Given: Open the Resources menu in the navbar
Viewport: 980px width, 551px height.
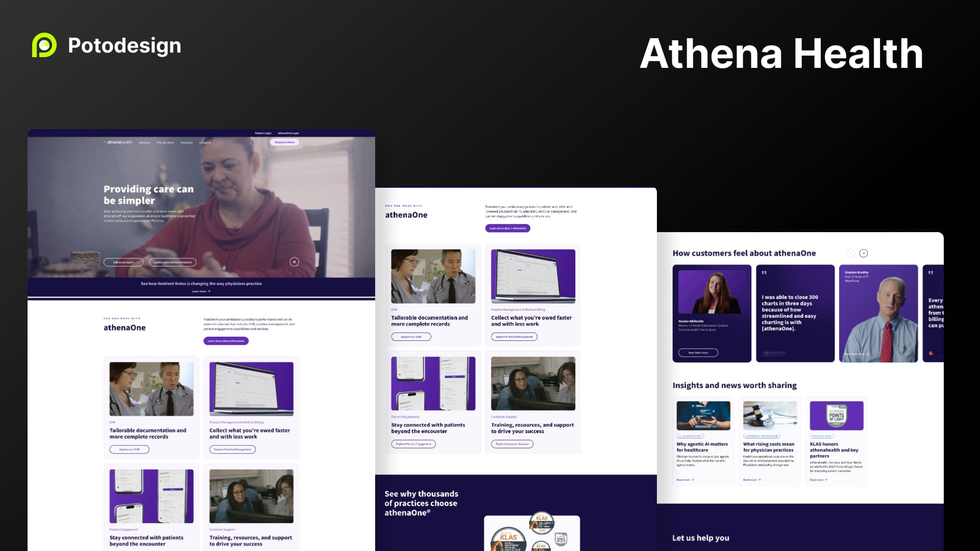Looking at the screenshot, I should [x=187, y=143].
